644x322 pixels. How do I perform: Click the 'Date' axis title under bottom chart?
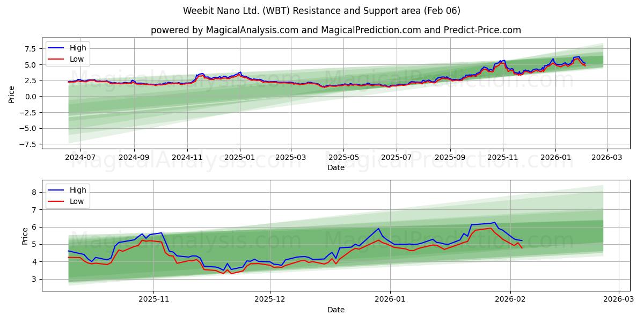pyautogui.click(x=336, y=310)
